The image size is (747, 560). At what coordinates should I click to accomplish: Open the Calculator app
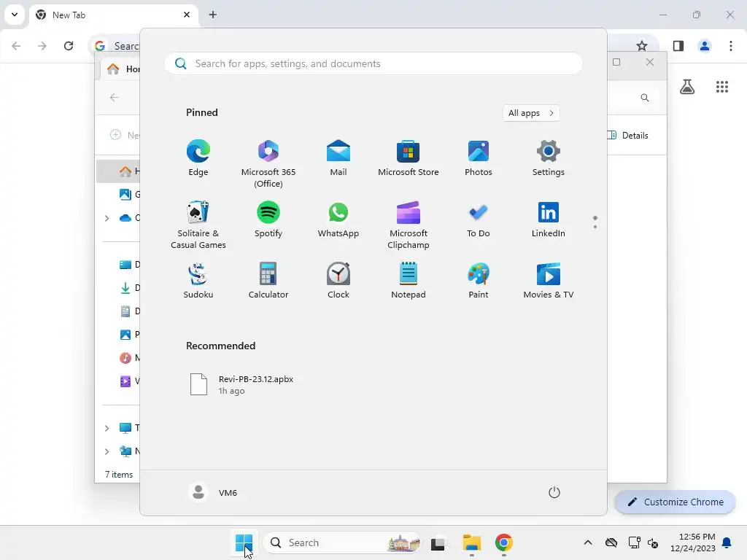click(268, 281)
